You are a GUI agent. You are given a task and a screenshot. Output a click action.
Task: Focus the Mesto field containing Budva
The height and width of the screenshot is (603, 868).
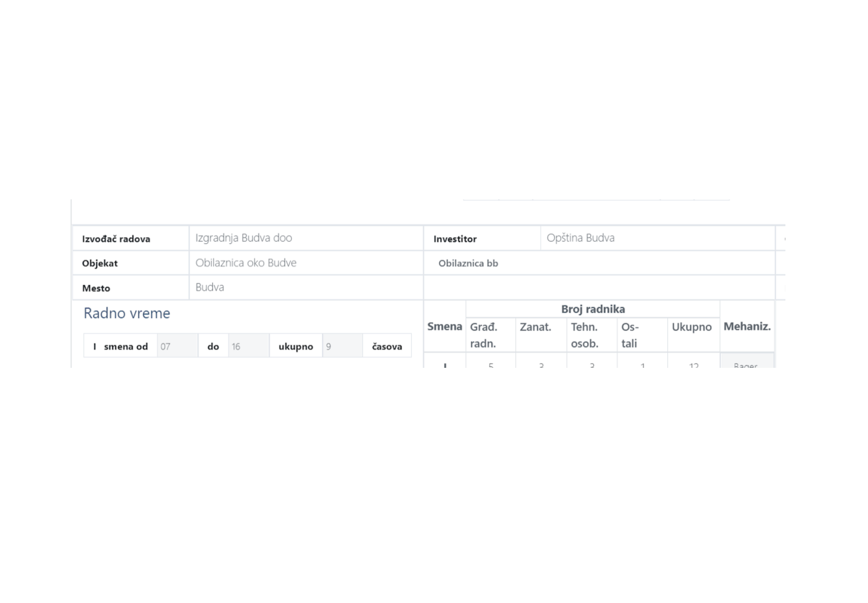point(306,288)
